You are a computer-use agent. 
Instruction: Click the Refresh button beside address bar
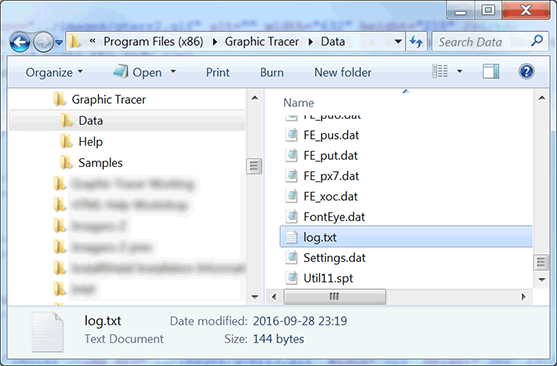pos(416,42)
